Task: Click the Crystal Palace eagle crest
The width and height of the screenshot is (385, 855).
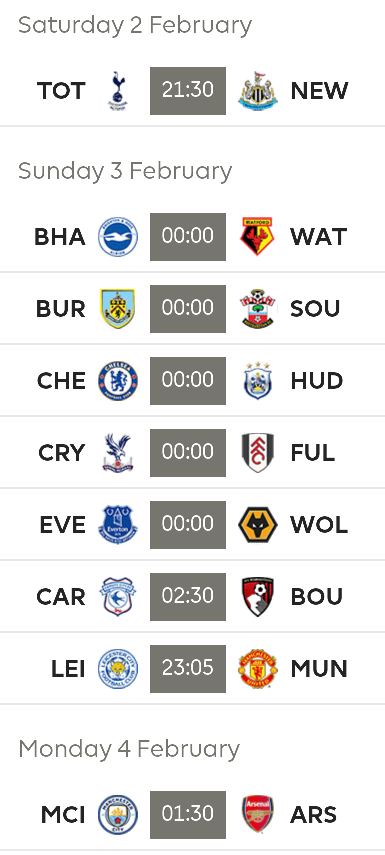Action: [x=117, y=453]
